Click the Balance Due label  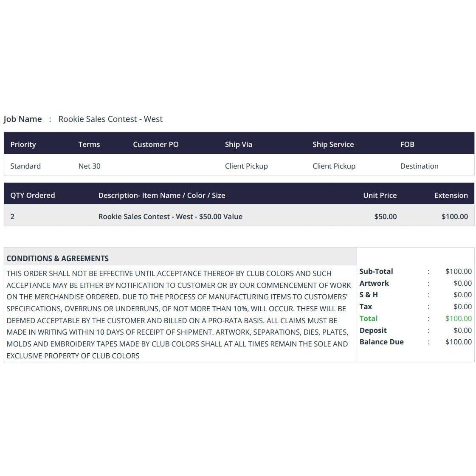click(x=382, y=342)
